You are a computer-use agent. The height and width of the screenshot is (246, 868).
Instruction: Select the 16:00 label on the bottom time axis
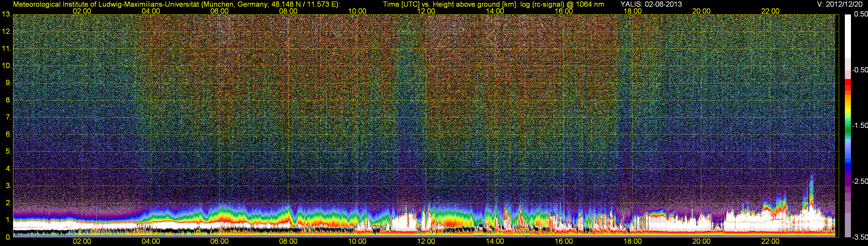pos(564,241)
